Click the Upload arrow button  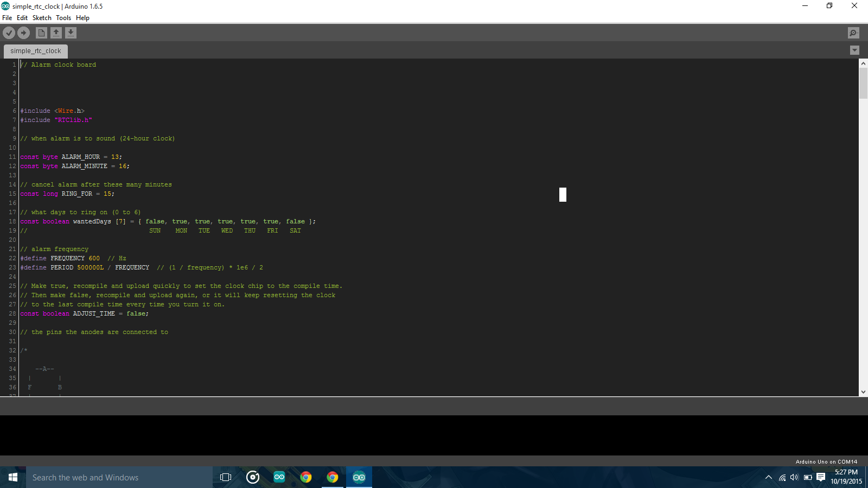(23, 33)
